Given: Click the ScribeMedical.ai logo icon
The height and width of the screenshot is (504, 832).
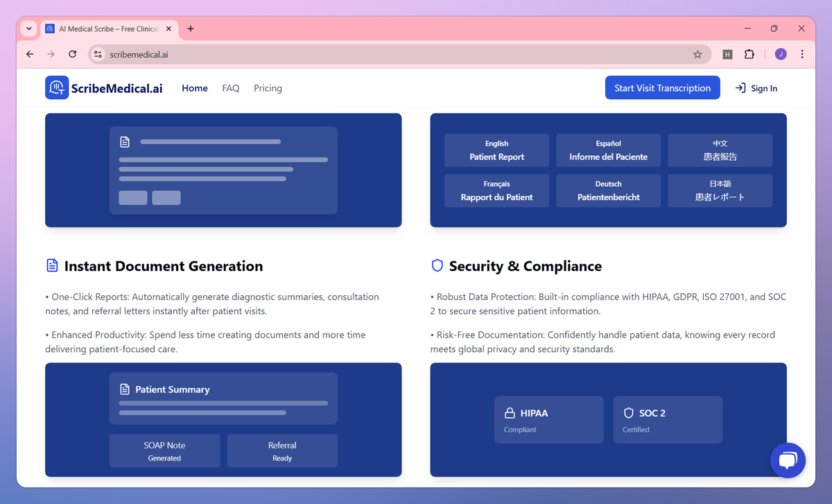Looking at the screenshot, I should pyautogui.click(x=56, y=87).
